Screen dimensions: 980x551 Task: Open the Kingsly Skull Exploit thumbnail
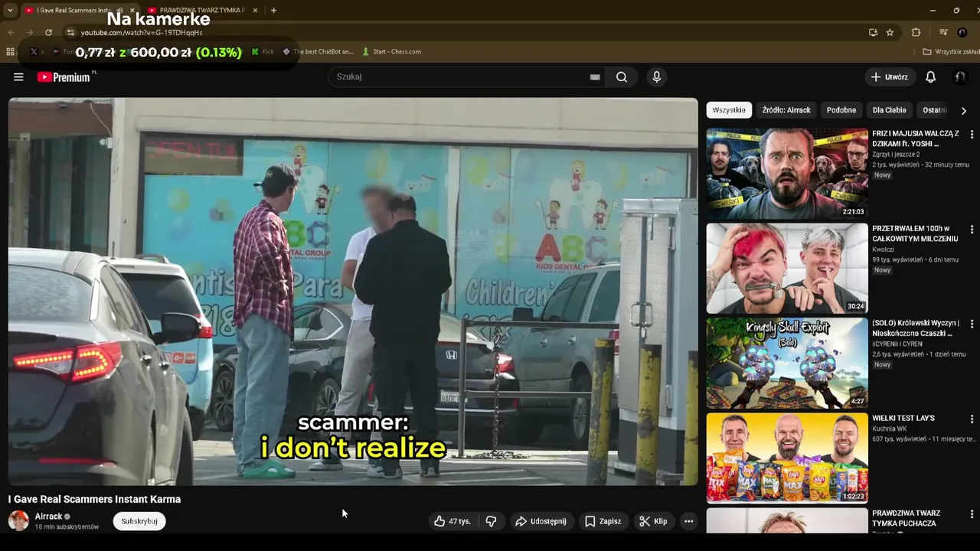tap(787, 364)
